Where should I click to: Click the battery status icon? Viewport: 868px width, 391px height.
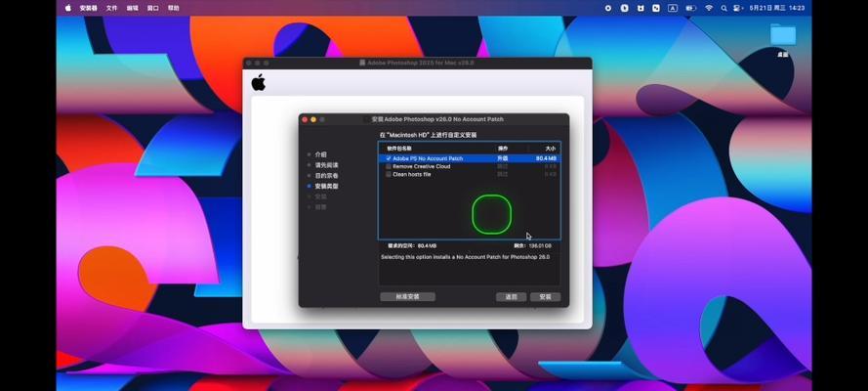(x=689, y=8)
